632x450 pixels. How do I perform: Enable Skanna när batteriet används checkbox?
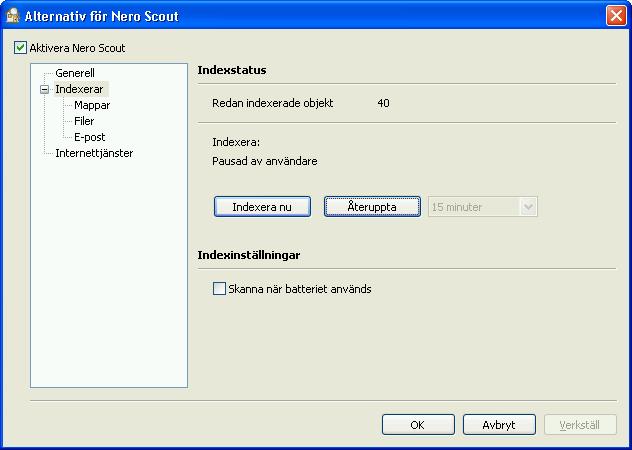point(219,289)
